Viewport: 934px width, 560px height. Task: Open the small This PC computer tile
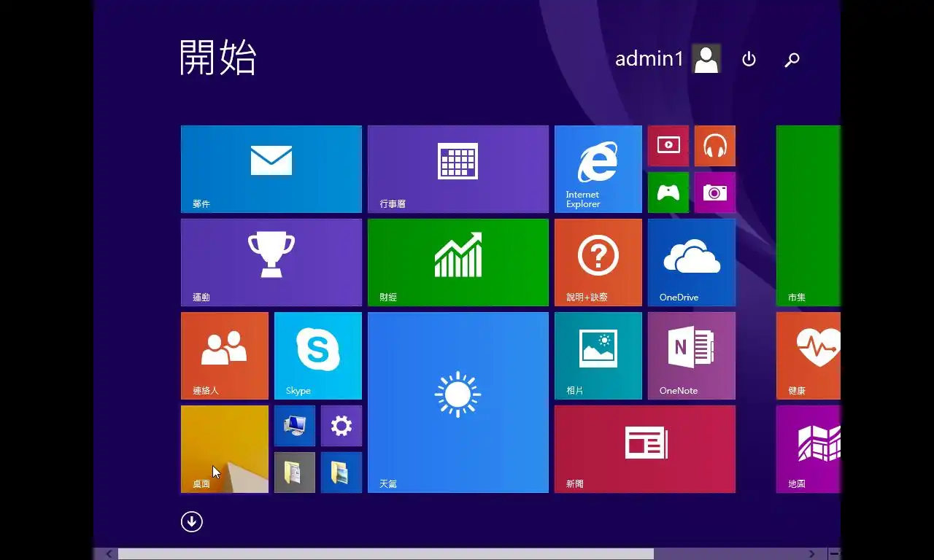coord(295,426)
